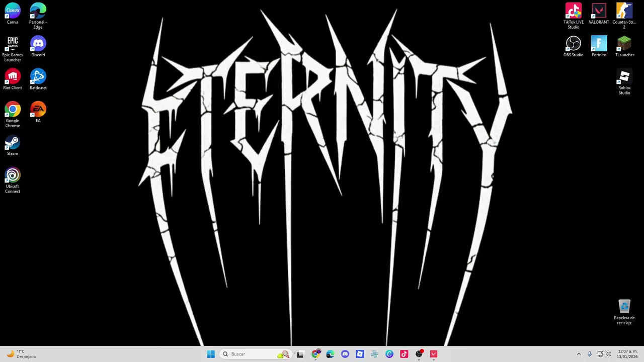Open Google Chrome from the taskbar
The height and width of the screenshot is (362, 644).
(x=315, y=354)
